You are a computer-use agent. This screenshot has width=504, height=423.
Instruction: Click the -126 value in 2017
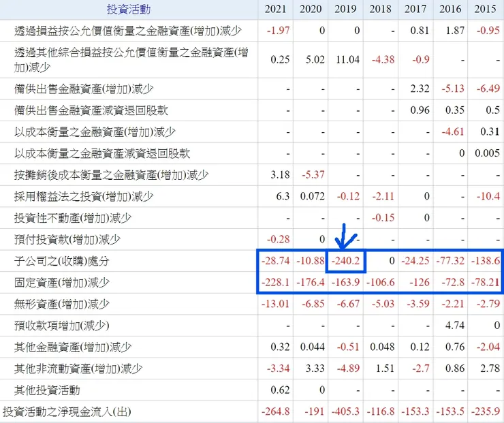pyautogui.click(x=420, y=283)
